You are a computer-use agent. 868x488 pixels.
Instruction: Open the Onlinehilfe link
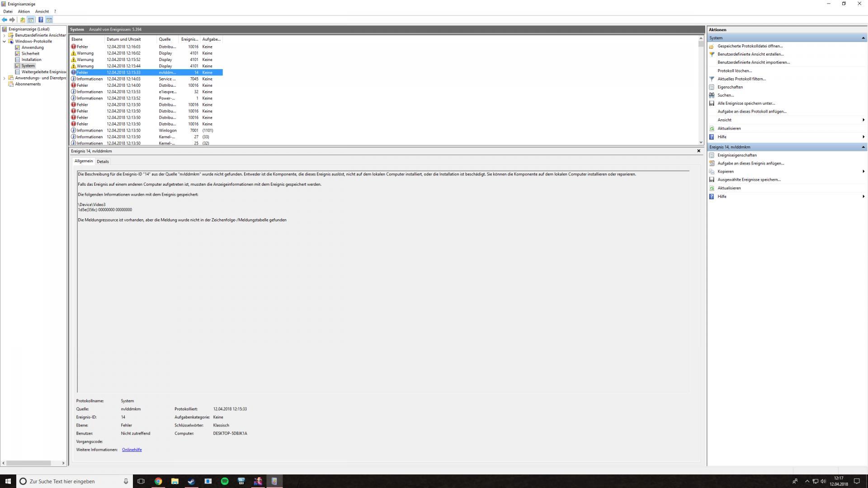click(x=132, y=450)
